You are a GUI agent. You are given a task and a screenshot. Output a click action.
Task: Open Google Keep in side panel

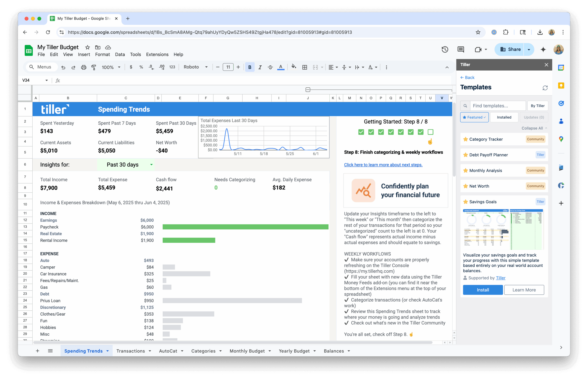(x=561, y=85)
